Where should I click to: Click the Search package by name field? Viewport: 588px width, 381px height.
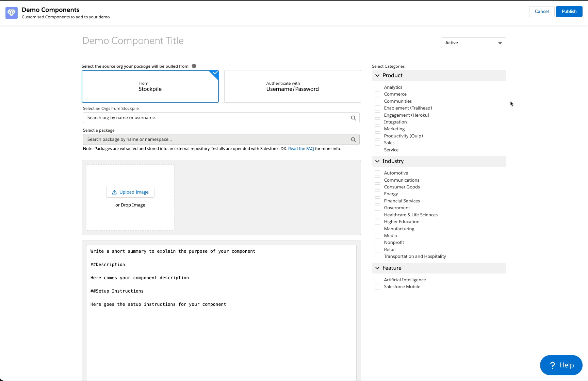point(221,139)
